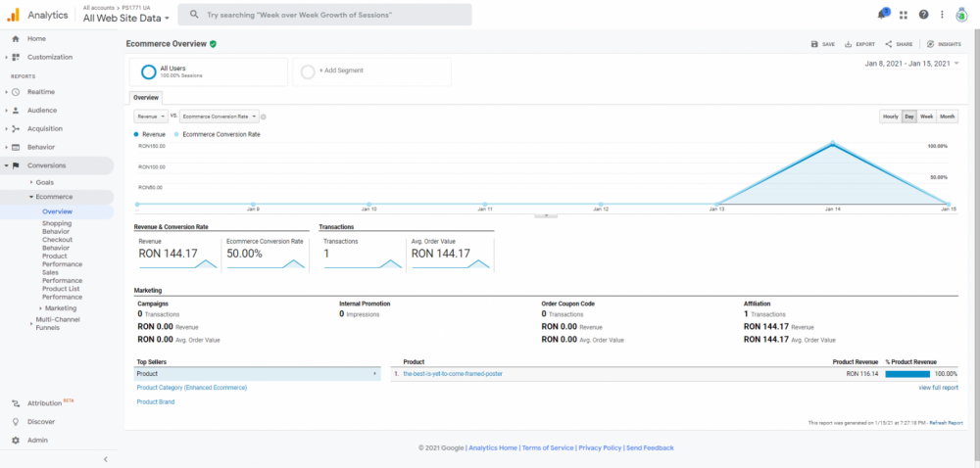The width and height of the screenshot is (980, 468).
Task: Expand the chart collapse handle below graph
Action: [546, 214]
